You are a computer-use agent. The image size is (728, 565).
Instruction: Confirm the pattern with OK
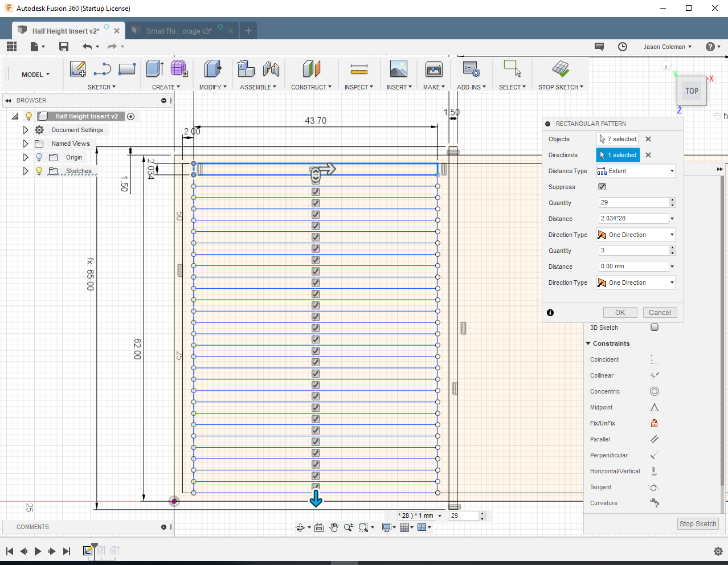[620, 312]
